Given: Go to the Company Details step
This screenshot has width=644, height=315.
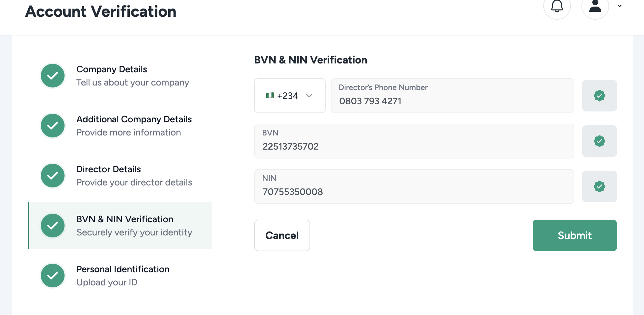Looking at the screenshot, I should coord(112,69).
